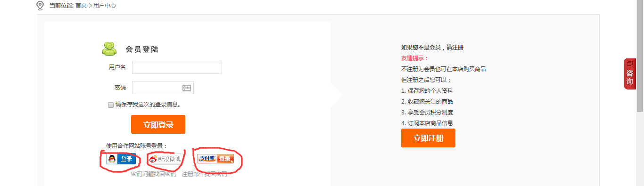Click the 请保存我这次的登录信息 label text
The image size is (644, 186).
(x=148, y=105)
